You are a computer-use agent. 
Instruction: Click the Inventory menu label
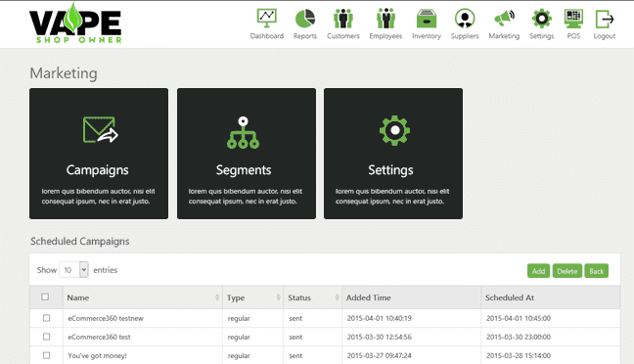tap(427, 36)
